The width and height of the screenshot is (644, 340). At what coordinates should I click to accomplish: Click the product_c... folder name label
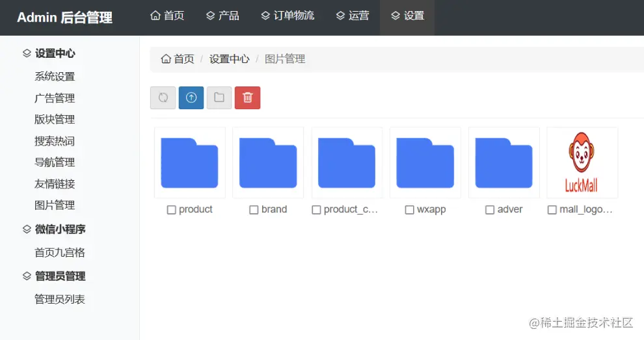[351, 209]
